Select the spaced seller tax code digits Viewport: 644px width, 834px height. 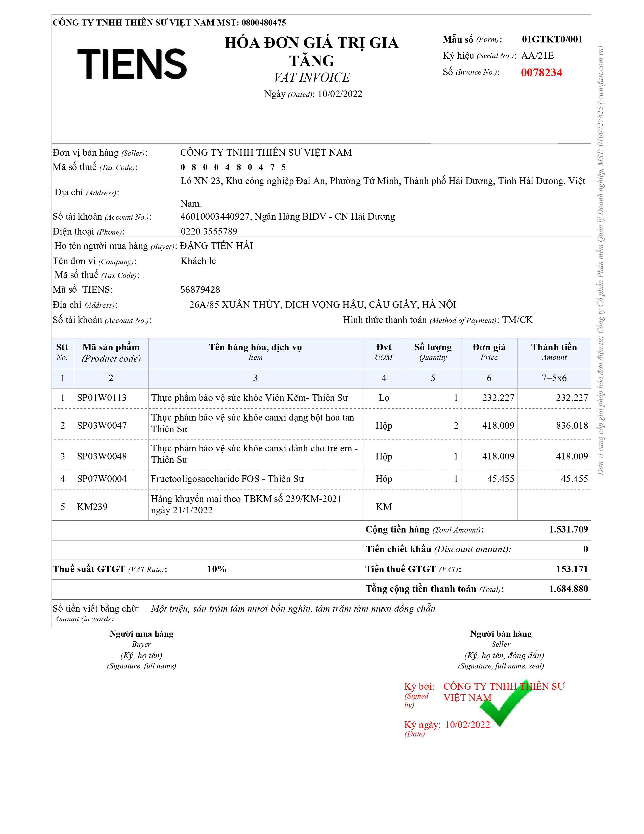coord(233,167)
